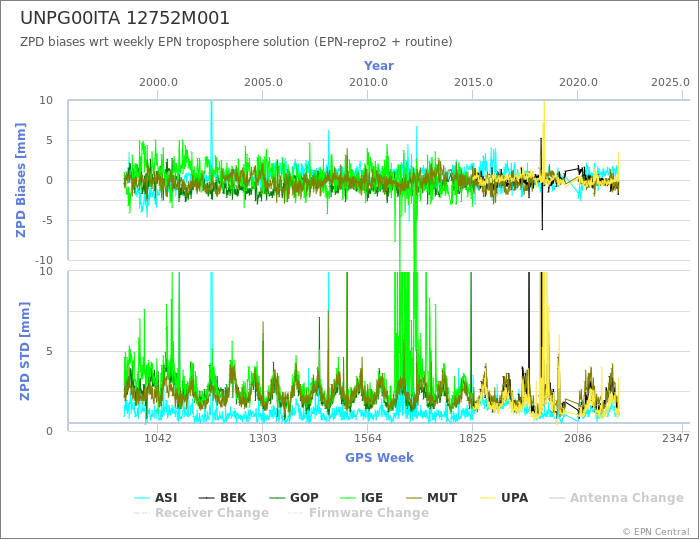Click GPS week tick 1042
700x540 pixels.
point(158,438)
